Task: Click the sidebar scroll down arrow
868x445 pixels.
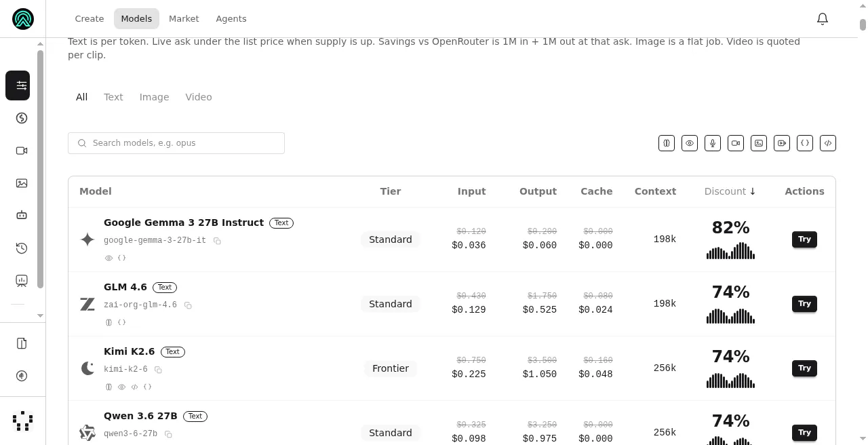Action: click(40, 315)
